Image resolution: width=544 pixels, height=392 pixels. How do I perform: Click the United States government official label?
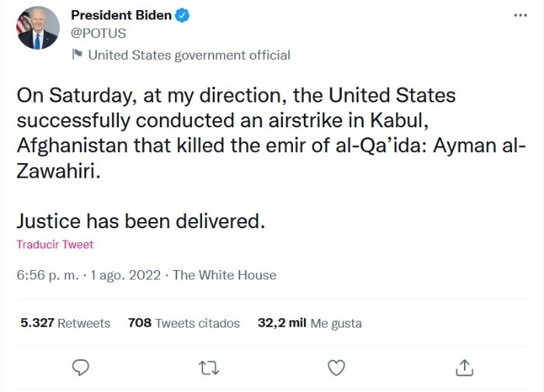[189, 55]
